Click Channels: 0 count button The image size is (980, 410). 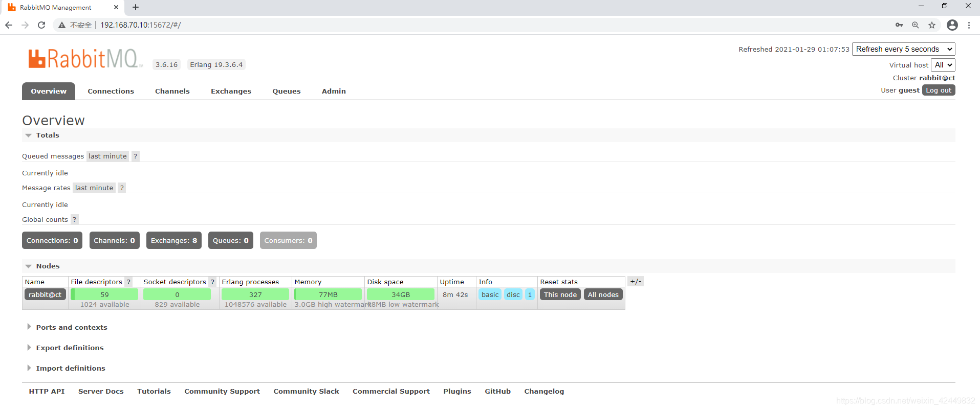point(115,241)
